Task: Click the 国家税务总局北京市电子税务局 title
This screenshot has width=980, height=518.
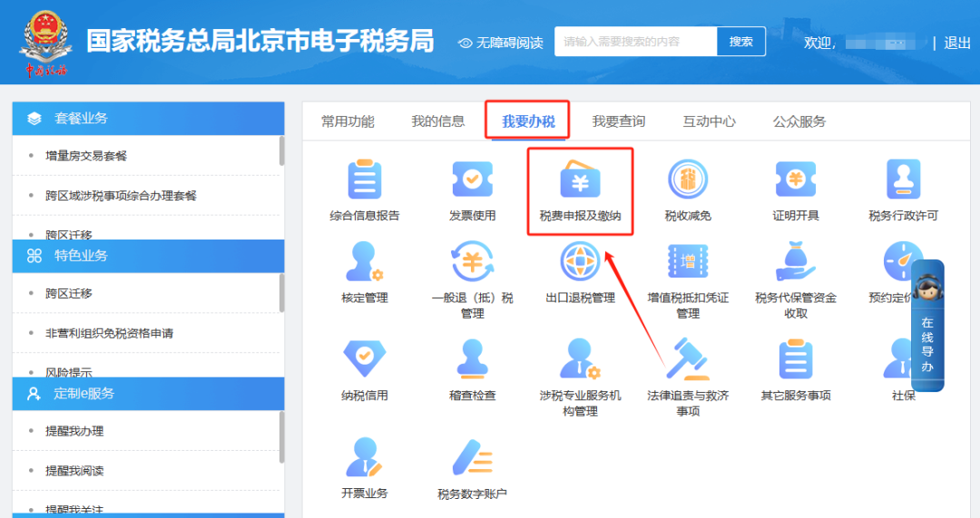Action: 260,41
